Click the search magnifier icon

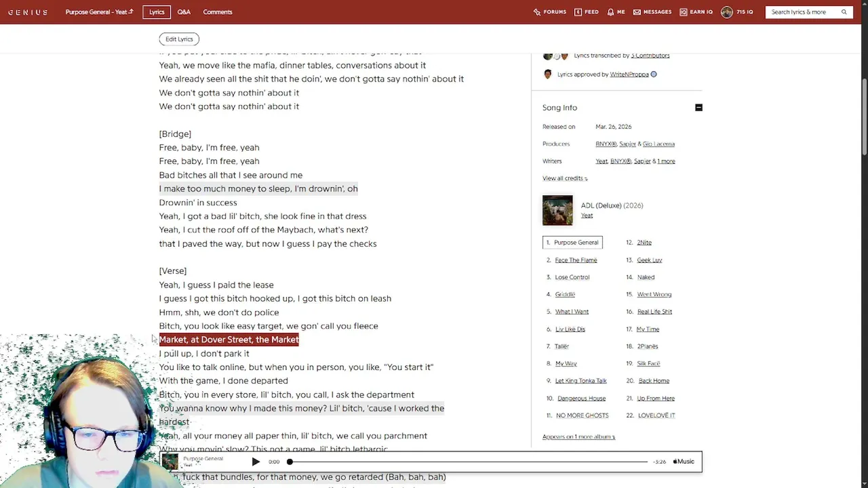point(844,12)
